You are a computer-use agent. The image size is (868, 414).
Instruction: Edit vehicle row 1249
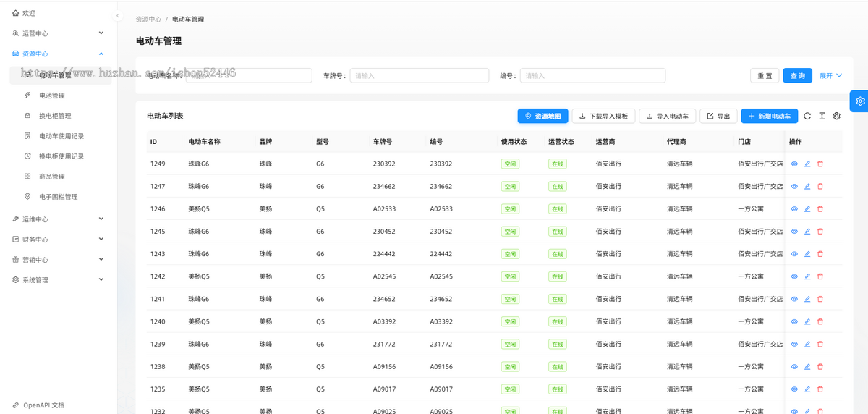(x=807, y=164)
